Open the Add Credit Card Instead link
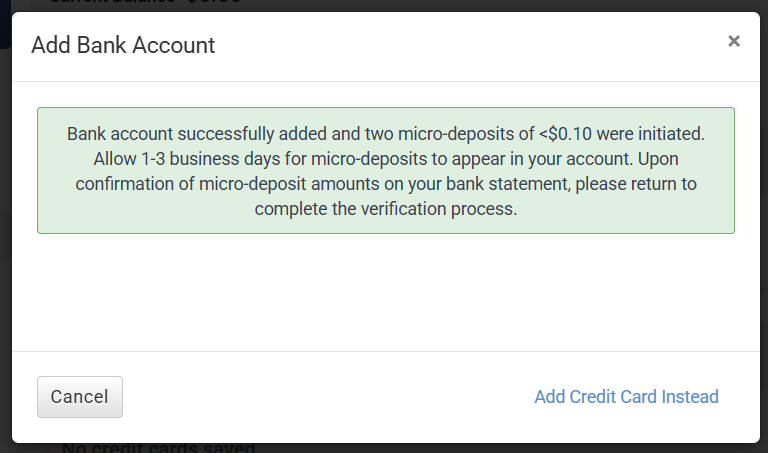The width and height of the screenshot is (768, 453). 626,397
